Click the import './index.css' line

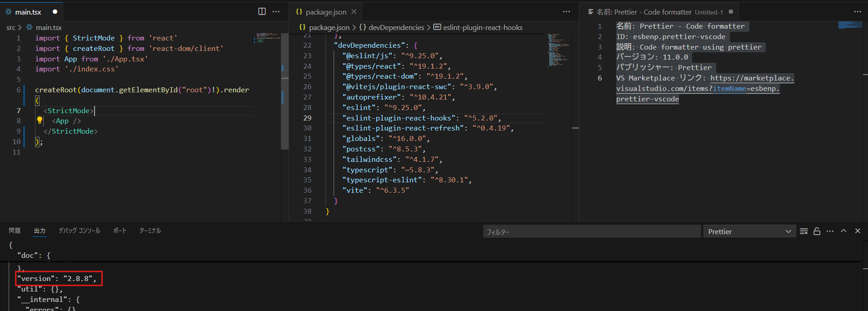[77, 69]
